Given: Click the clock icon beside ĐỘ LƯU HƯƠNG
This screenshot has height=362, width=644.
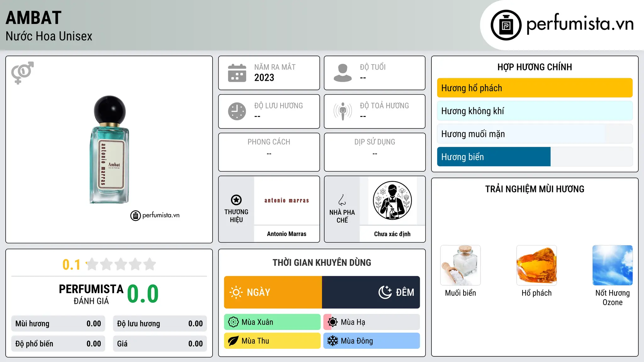Looking at the screenshot, I should (237, 111).
